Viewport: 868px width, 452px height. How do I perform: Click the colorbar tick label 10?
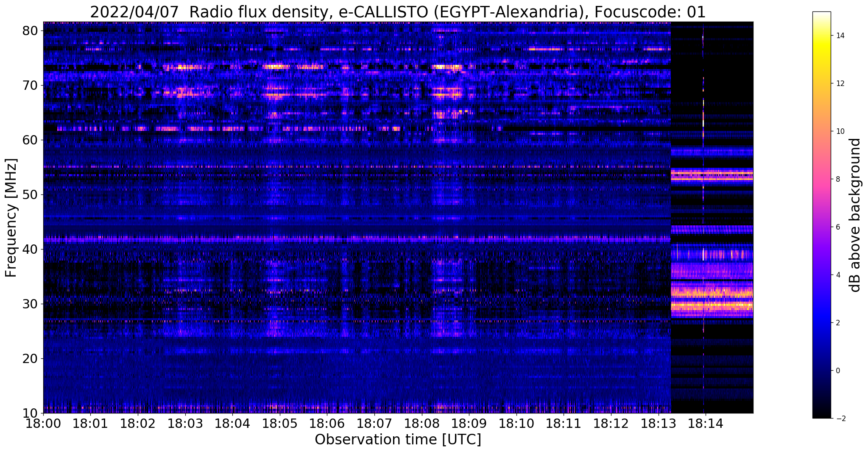(x=839, y=131)
